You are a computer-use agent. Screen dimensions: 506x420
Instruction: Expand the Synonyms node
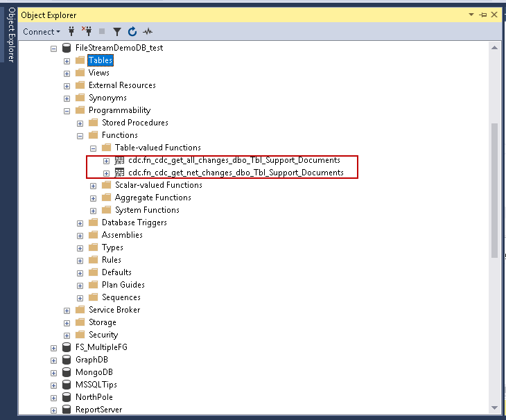67,98
